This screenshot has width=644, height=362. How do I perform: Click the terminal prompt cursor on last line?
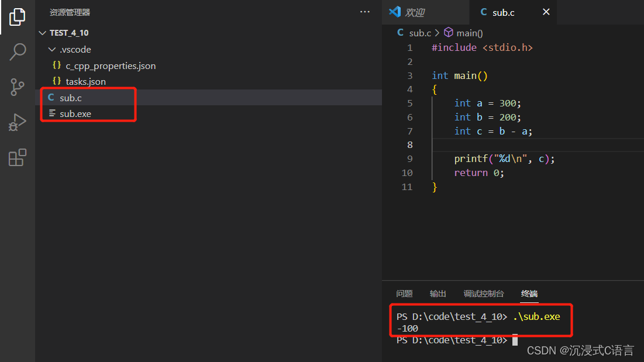515,340
